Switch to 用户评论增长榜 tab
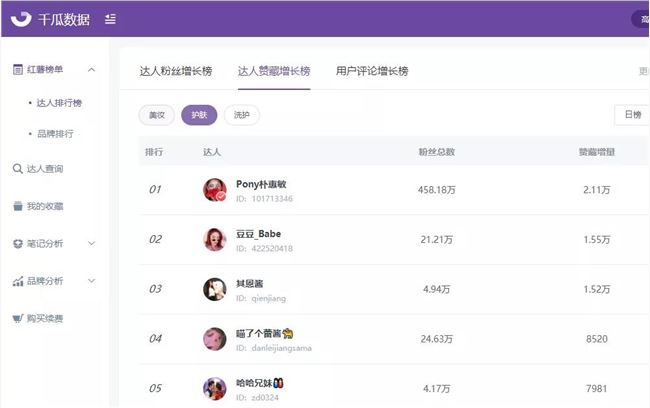Image resolution: width=650 pixels, height=408 pixels. click(372, 71)
